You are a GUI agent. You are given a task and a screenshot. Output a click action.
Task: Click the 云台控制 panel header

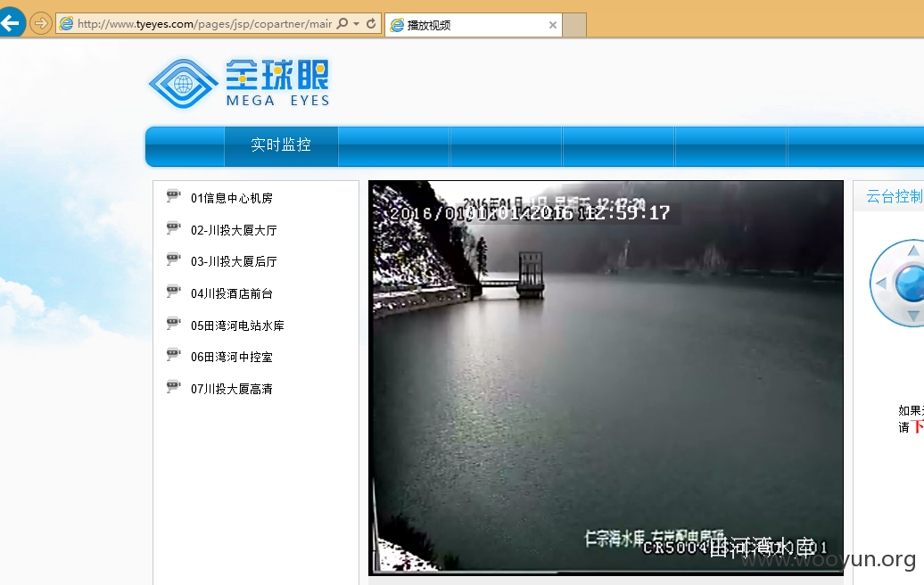click(x=894, y=196)
